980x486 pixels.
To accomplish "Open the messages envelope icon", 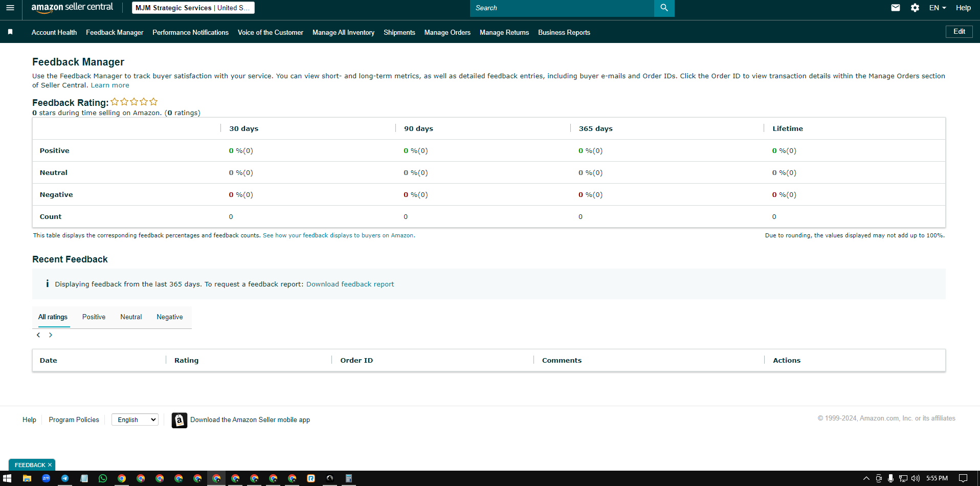I will (x=896, y=8).
